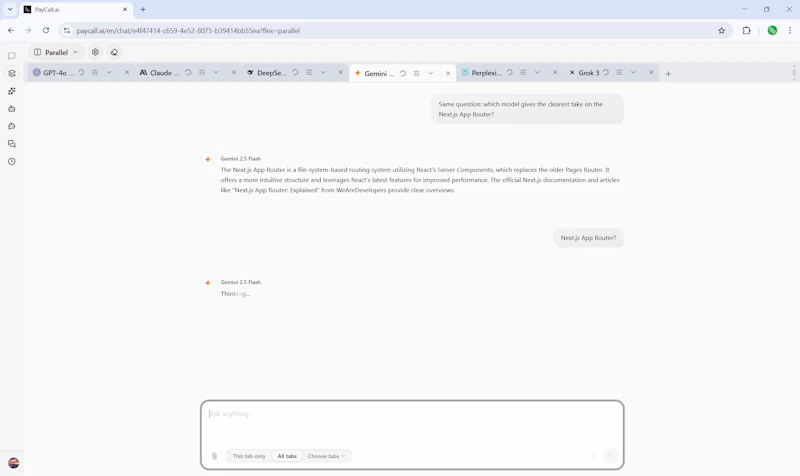Go back in the browser

pyautogui.click(x=11, y=31)
